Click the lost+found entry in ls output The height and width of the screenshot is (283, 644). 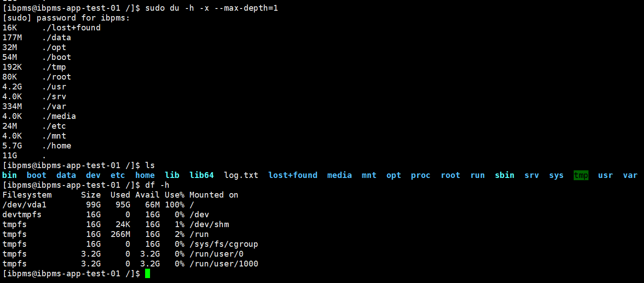point(293,175)
